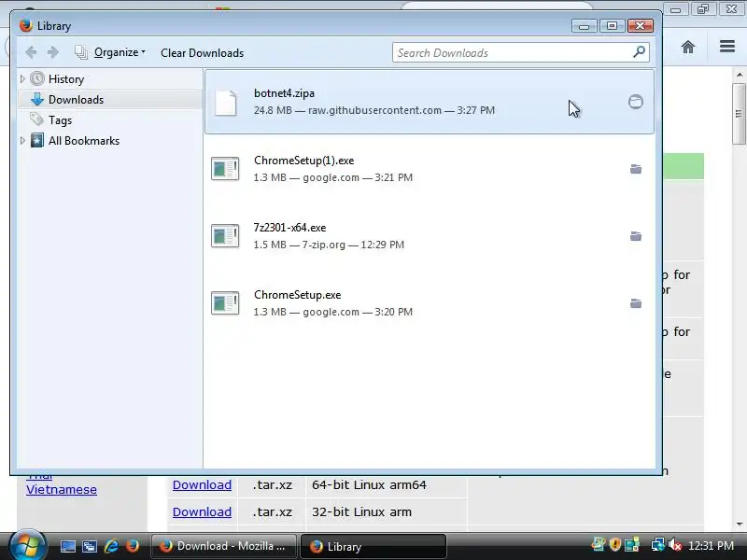Click the Firefox icon in Library title bar
Viewport: 747px width, 560px height.
pyautogui.click(x=26, y=25)
